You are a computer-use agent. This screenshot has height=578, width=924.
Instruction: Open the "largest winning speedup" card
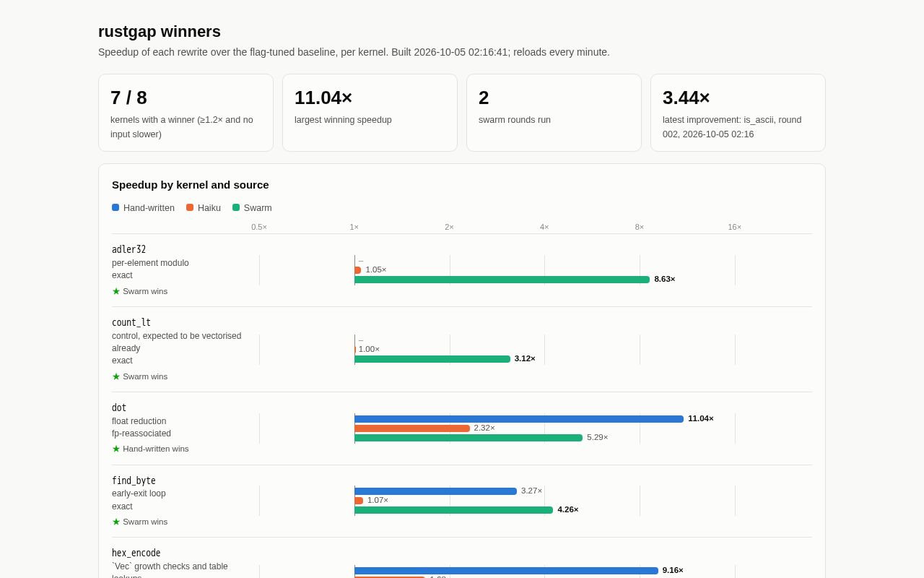(x=370, y=113)
